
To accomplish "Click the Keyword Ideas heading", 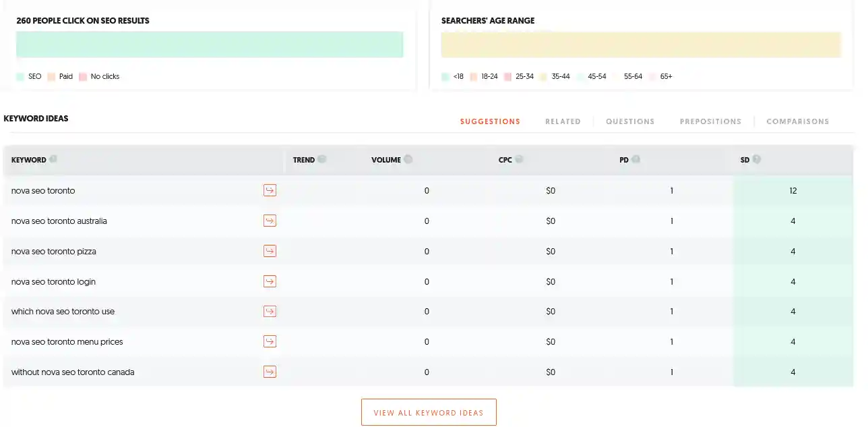I will pos(36,119).
